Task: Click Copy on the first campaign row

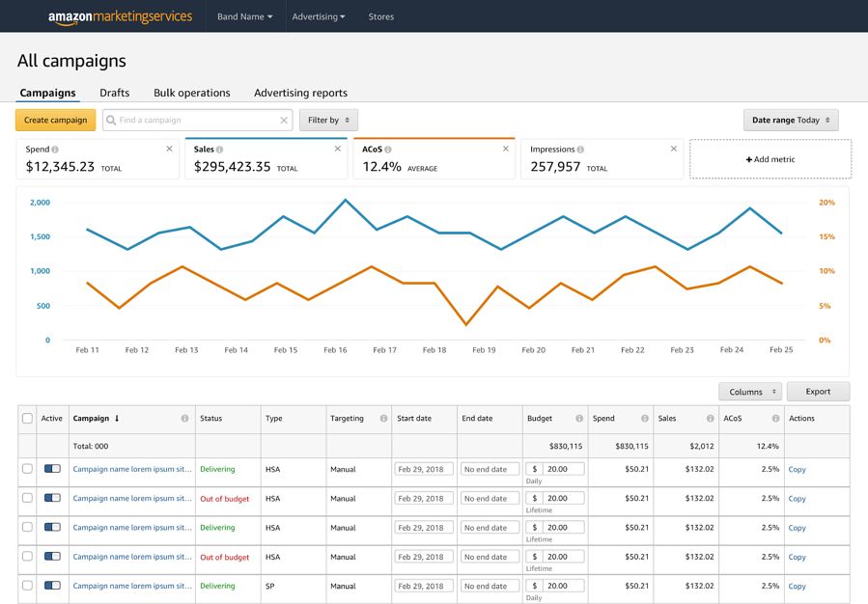Action: tap(797, 469)
